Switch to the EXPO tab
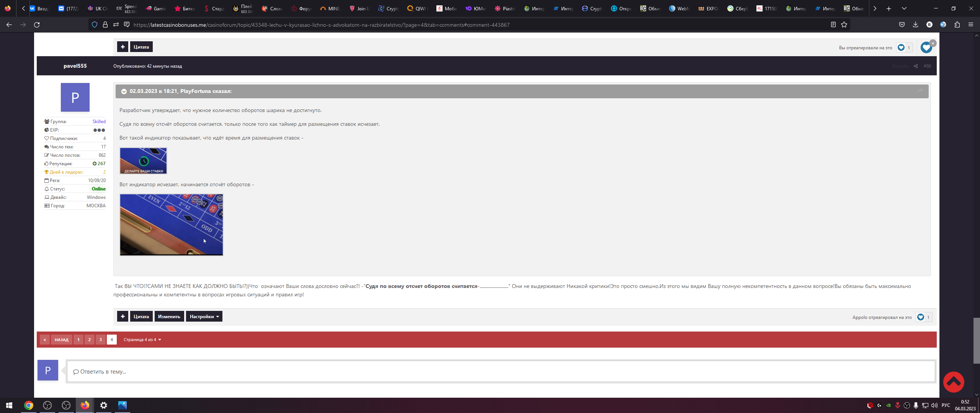This screenshot has height=413, width=980. point(709,8)
